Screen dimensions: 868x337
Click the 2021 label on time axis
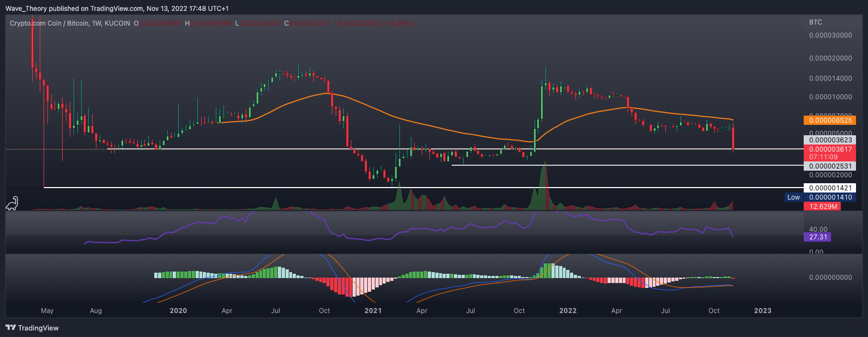click(x=373, y=311)
